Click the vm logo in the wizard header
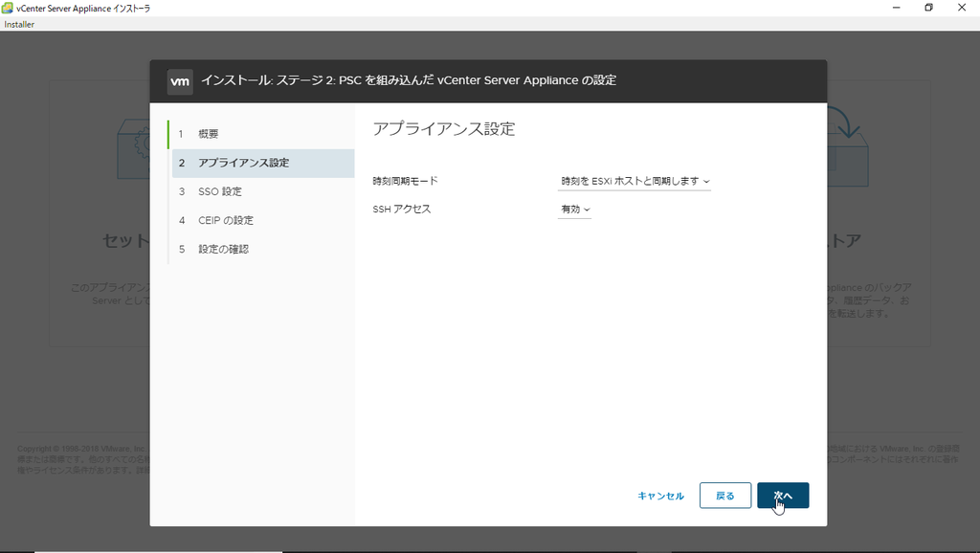The height and width of the screenshot is (553, 980). click(x=180, y=81)
